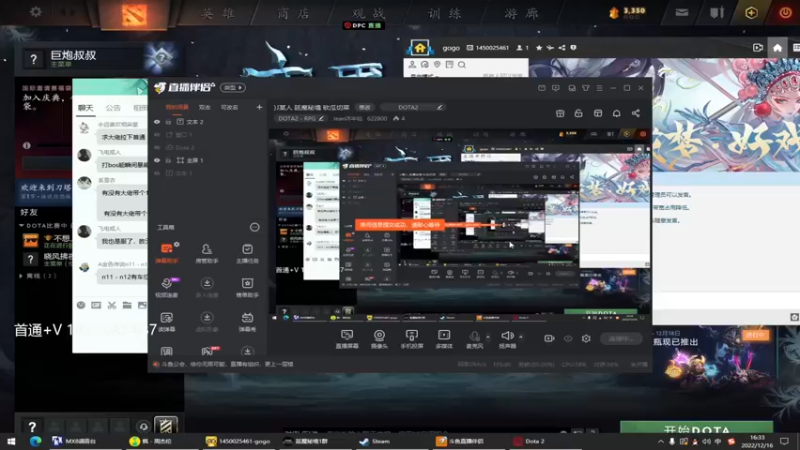The height and width of the screenshot is (450, 800).
Task: Click the Dota 2 power quit icon
Action: [x=785, y=13]
